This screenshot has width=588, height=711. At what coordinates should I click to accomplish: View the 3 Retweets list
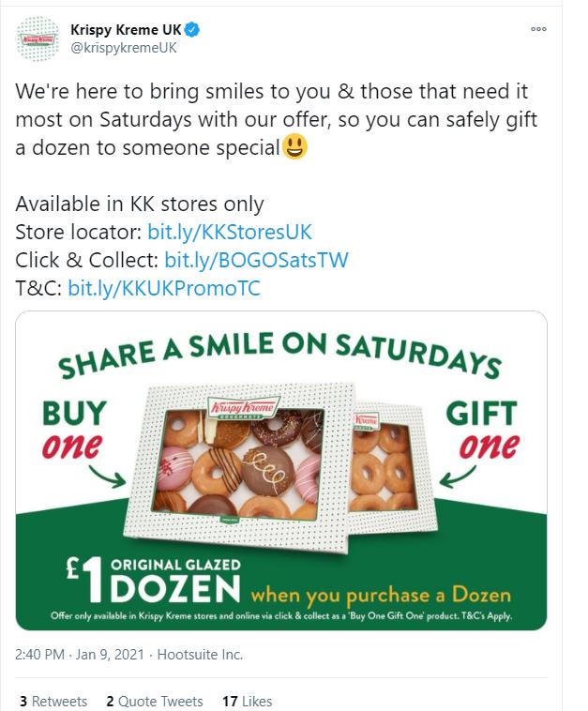(x=53, y=701)
